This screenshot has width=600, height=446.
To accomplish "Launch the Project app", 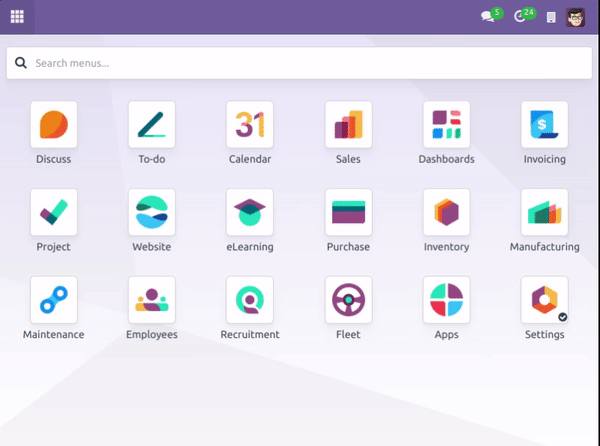I will coord(54,212).
